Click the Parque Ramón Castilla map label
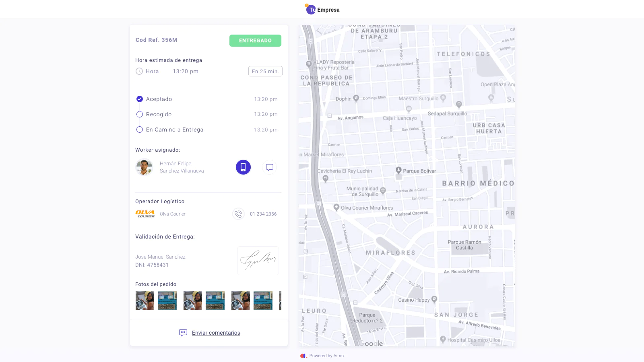Image resolution: width=644 pixels, height=362 pixels. click(464, 245)
